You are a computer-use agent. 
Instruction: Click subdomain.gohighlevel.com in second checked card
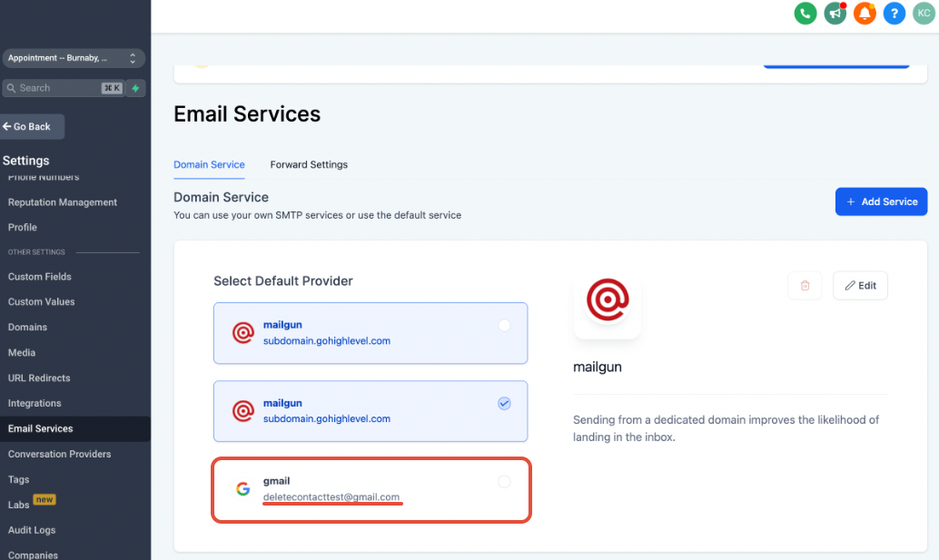327,418
